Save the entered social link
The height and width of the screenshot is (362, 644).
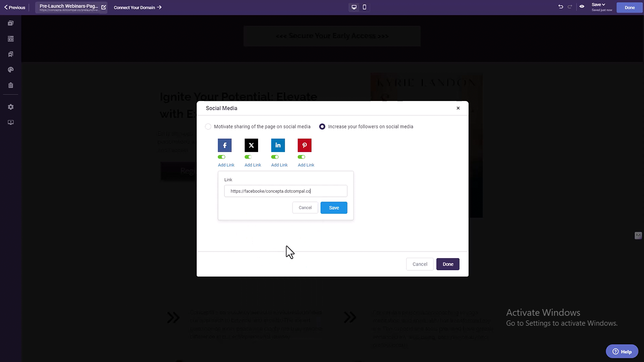pos(334,208)
